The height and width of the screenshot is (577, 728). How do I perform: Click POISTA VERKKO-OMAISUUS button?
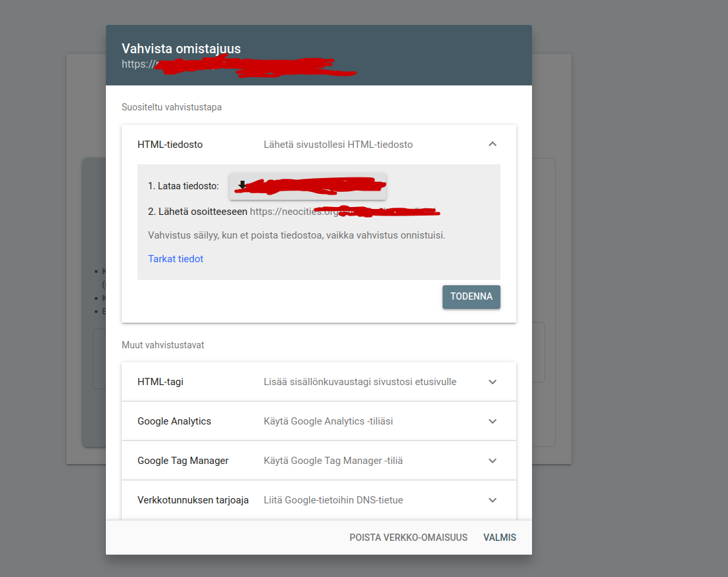pos(408,538)
